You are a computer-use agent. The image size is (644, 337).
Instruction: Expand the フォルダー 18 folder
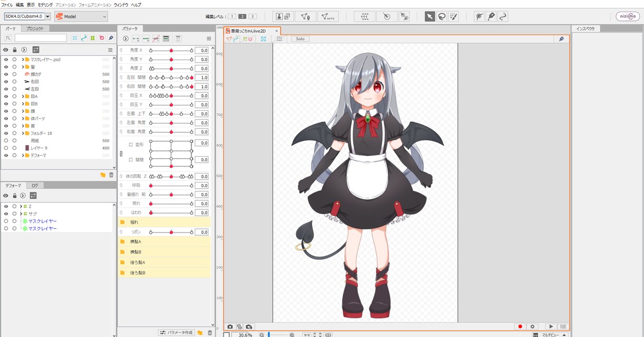(x=22, y=133)
